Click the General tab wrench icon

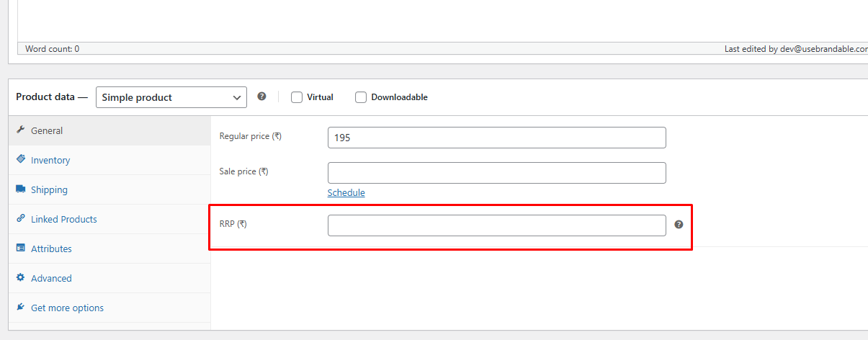coord(20,130)
